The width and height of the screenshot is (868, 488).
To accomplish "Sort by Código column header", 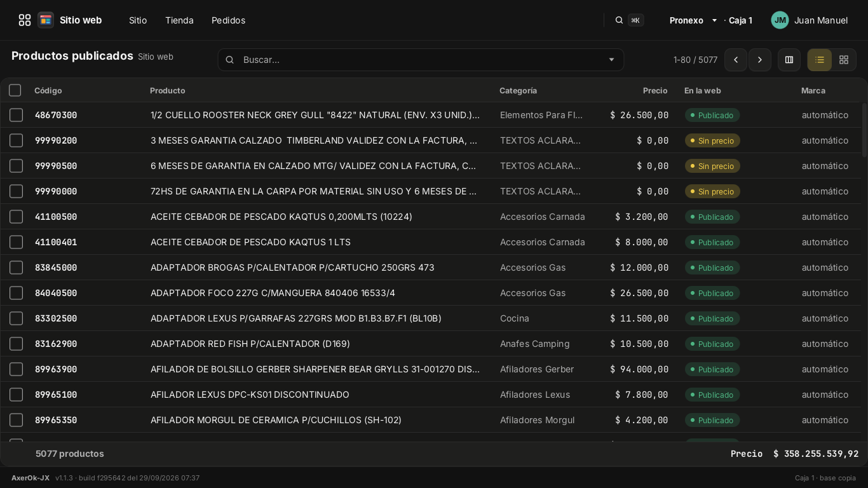I will tap(48, 91).
